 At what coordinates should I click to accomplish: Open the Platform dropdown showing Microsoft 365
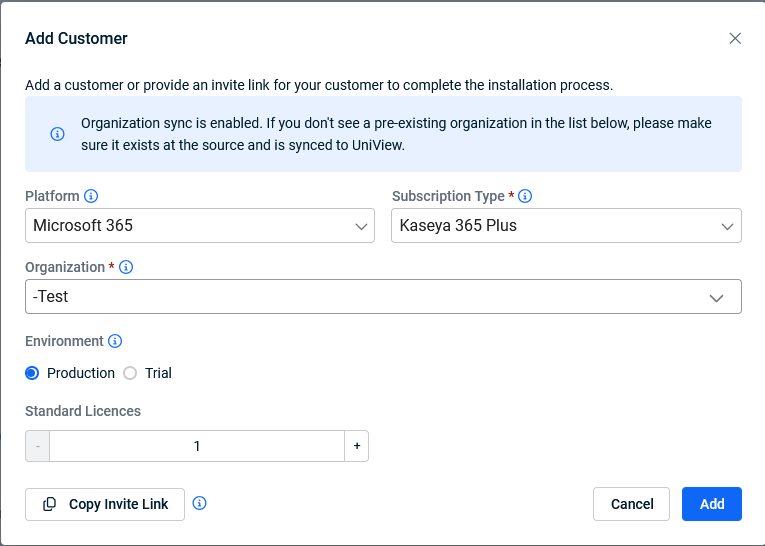click(x=199, y=226)
